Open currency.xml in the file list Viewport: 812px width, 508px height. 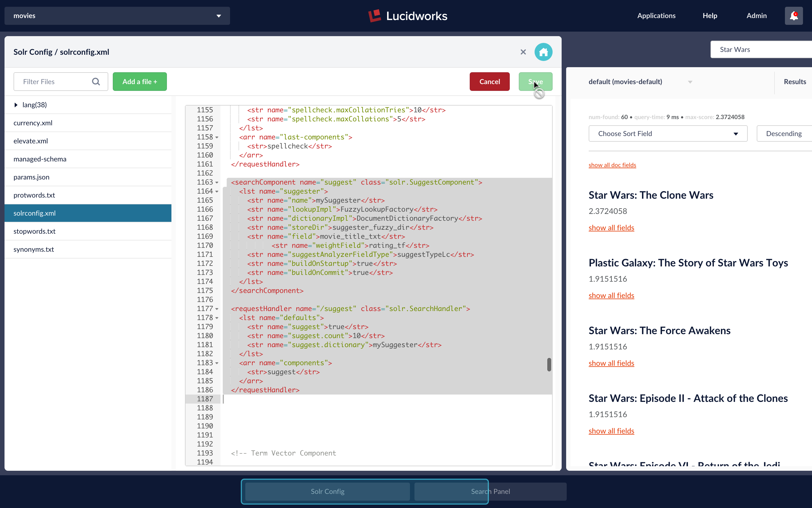click(x=88, y=123)
